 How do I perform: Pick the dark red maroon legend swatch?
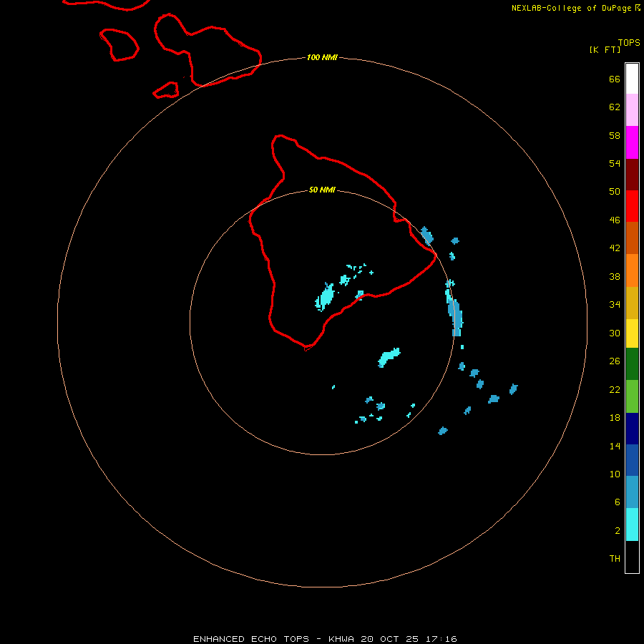[632, 175]
